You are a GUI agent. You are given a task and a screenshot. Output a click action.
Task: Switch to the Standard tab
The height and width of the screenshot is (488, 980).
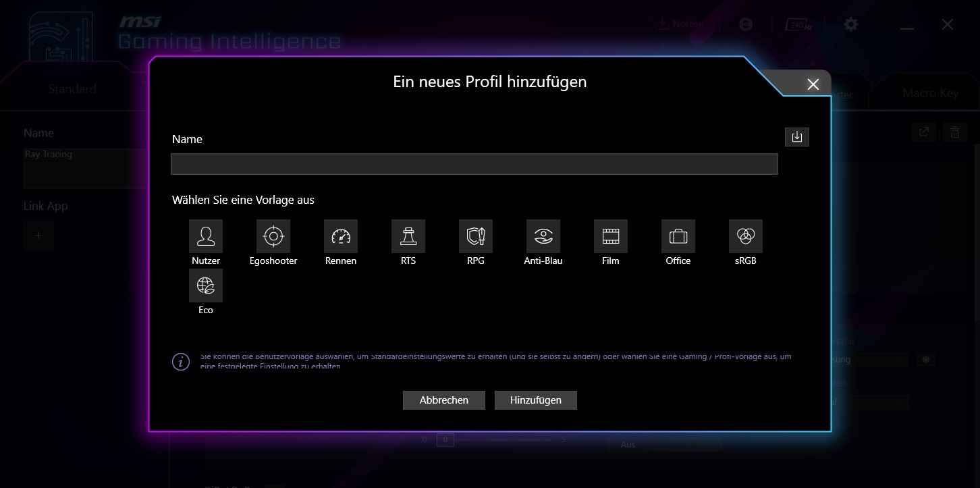pyautogui.click(x=72, y=89)
